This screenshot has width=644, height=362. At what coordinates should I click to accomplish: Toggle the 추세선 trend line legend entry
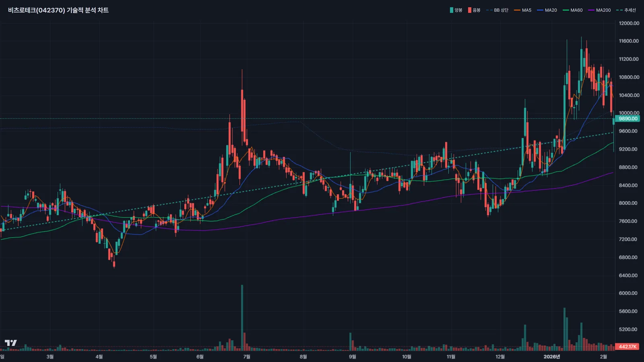(x=626, y=10)
